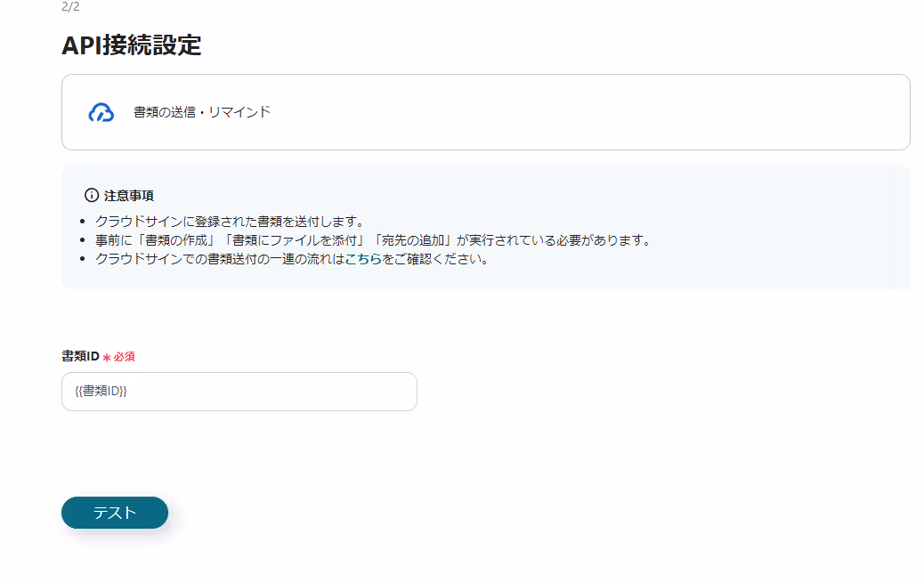This screenshot has width=924, height=583.
Task: Click the 書類ID field label
Action: [x=81, y=356]
